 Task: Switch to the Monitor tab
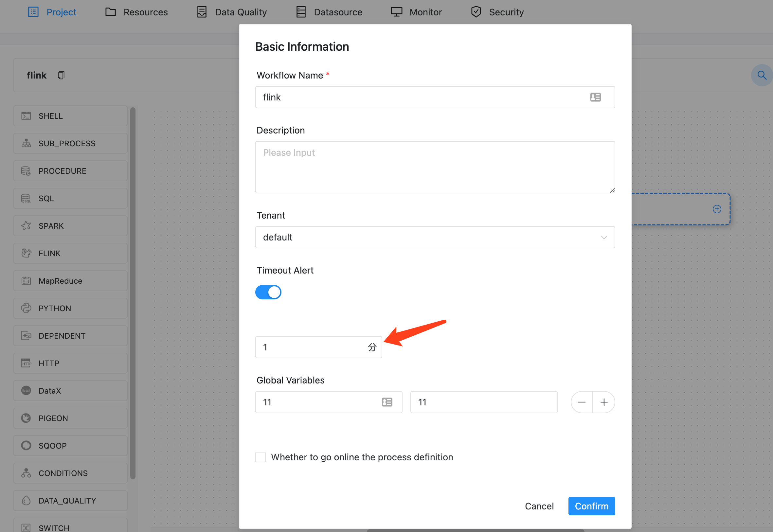point(416,12)
